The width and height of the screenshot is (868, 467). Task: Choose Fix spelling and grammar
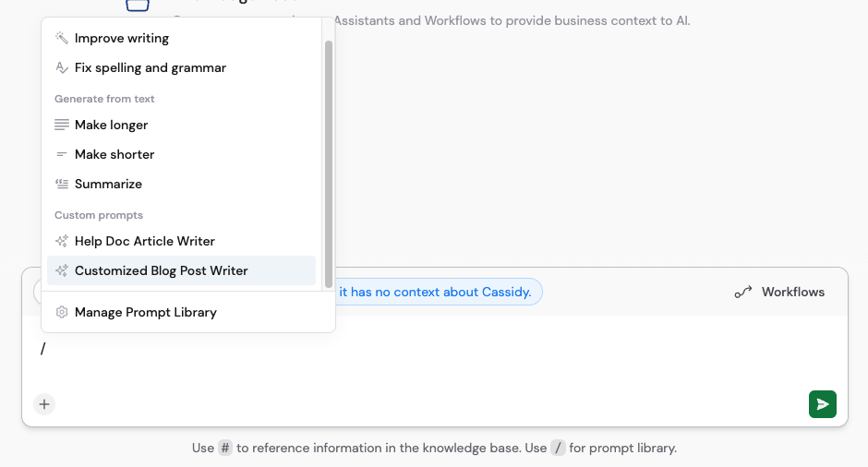click(181, 67)
